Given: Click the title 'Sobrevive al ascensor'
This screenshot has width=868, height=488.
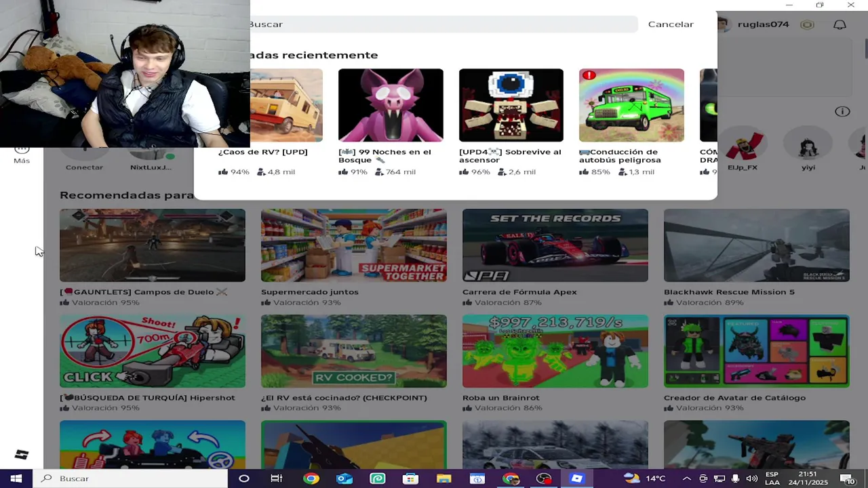Looking at the screenshot, I should tap(510, 156).
